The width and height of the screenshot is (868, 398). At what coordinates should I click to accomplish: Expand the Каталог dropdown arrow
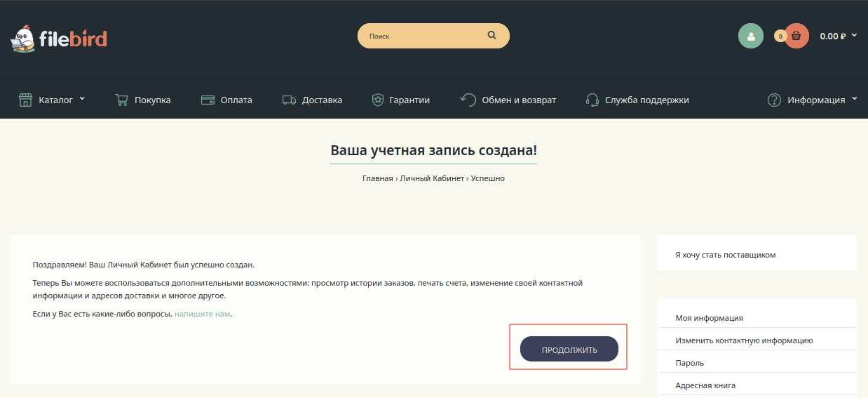(x=82, y=99)
